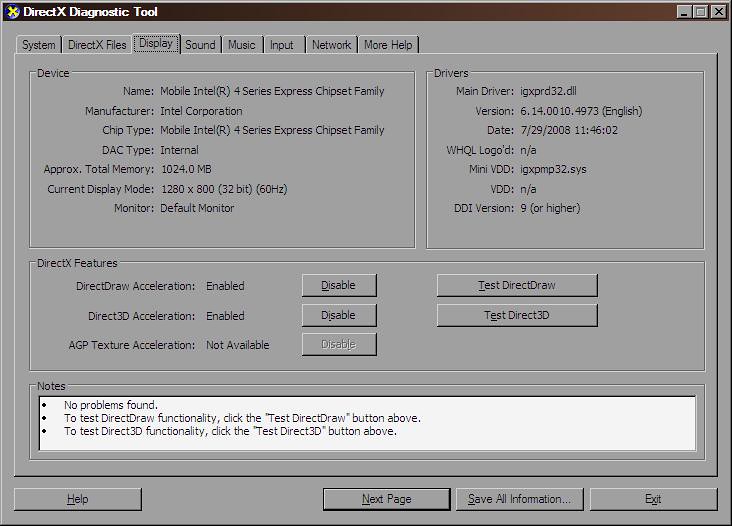Click the device name 'Mobile Intel(R) 4 Series Express Chipset Family'
This screenshot has width=732, height=526.
(272, 91)
